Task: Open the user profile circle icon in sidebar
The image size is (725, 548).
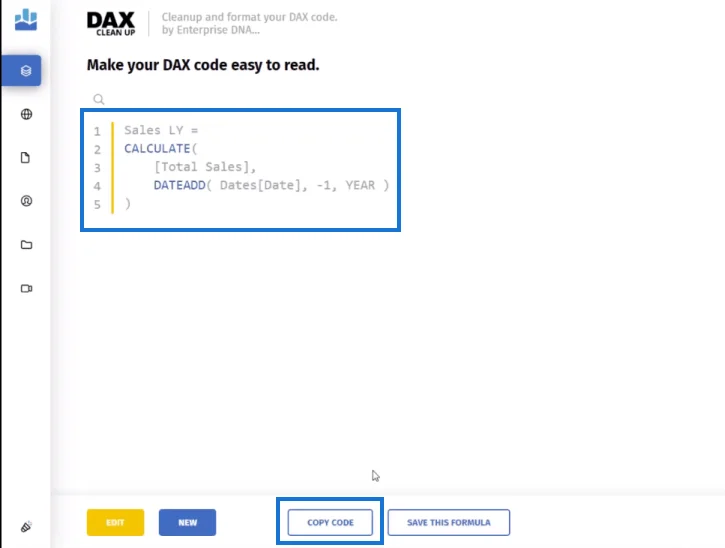Action: click(x=26, y=201)
